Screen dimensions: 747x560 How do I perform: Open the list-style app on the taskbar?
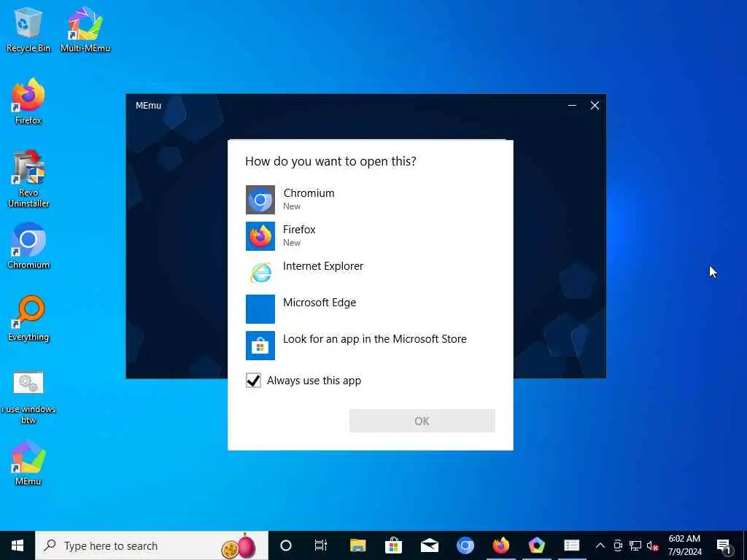pos(572,545)
